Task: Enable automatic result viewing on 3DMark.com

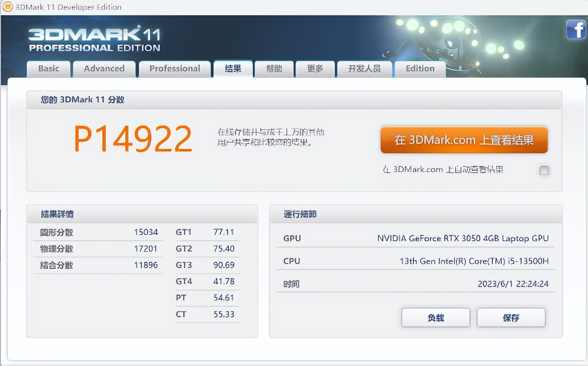Action: coord(544,170)
